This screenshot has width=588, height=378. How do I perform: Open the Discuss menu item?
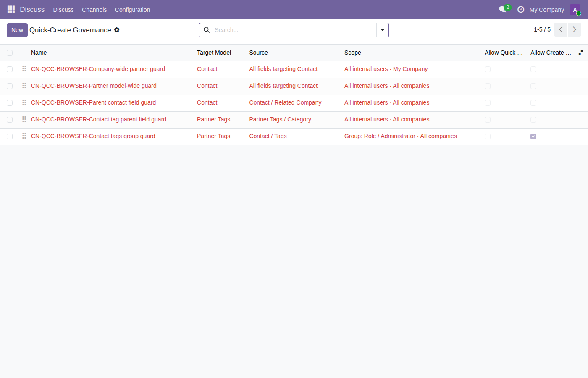click(63, 10)
